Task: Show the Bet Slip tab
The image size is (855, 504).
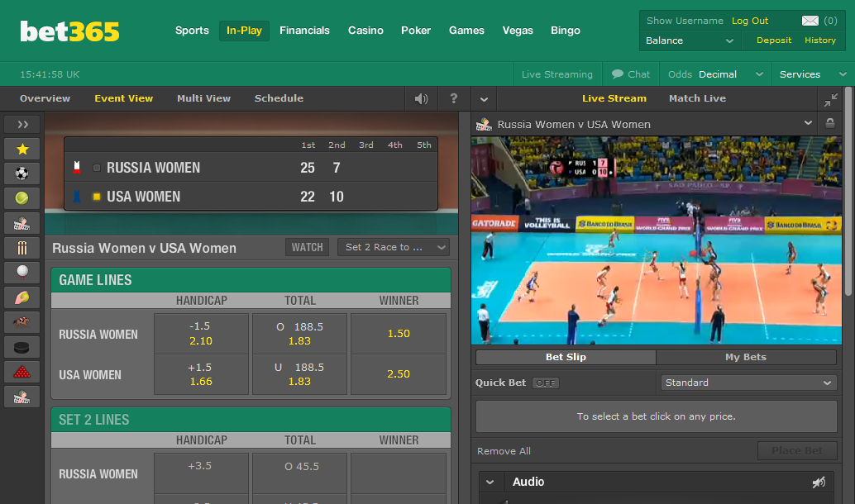Action: point(566,357)
